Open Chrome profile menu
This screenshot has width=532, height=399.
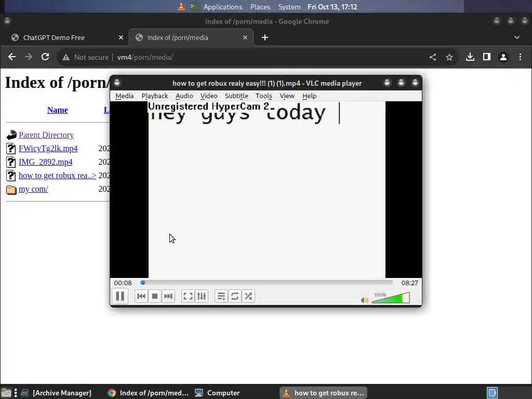pyautogui.click(x=503, y=57)
